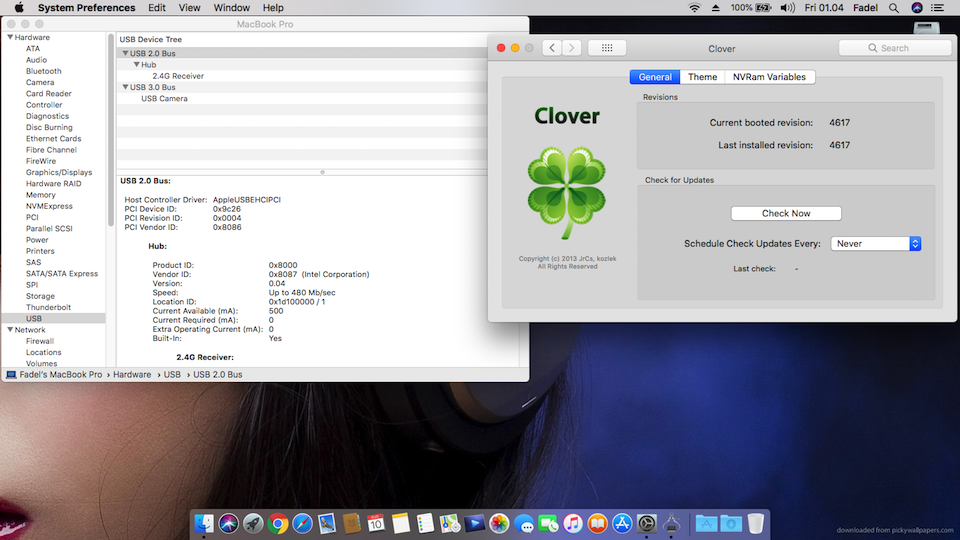Select Thunderbolt in the hardware sidebar
Screen dimensions: 960x540
coord(48,307)
